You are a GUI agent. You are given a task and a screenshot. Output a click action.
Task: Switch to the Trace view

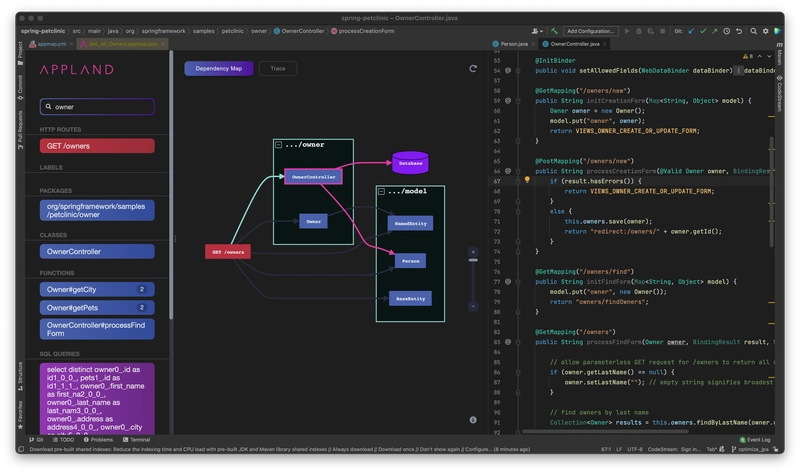tap(277, 69)
